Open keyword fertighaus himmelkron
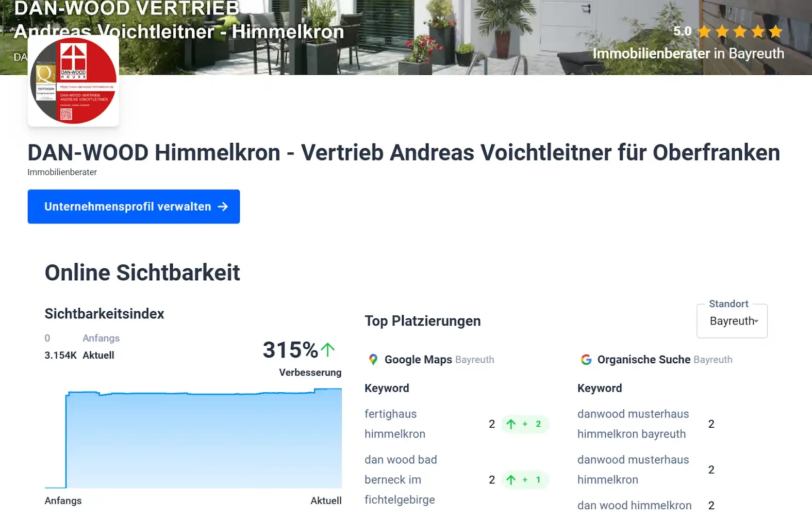 pyautogui.click(x=395, y=424)
